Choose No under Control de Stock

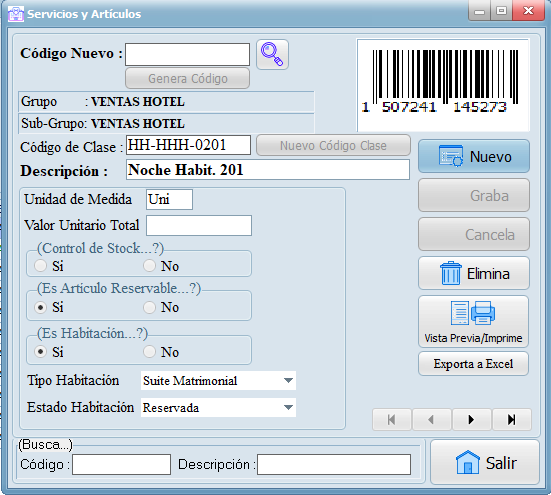149,266
